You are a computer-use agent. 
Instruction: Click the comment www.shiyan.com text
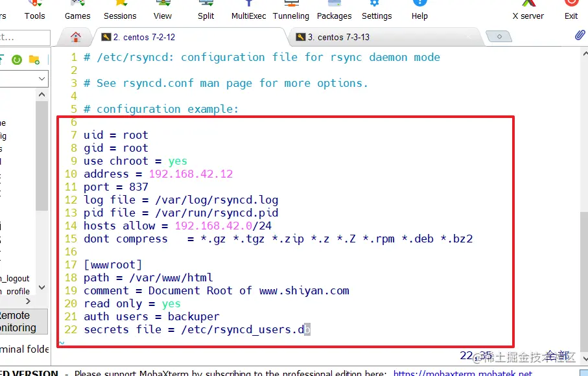(x=304, y=291)
